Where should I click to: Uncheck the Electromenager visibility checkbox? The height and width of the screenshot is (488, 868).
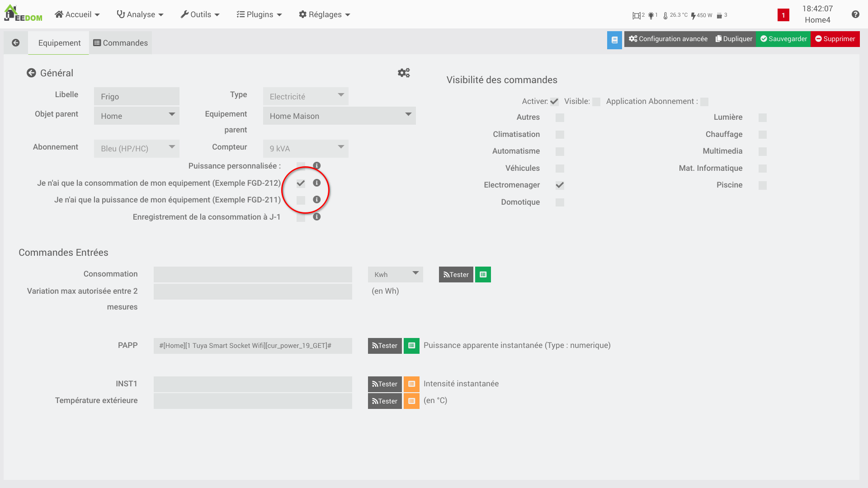560,185
